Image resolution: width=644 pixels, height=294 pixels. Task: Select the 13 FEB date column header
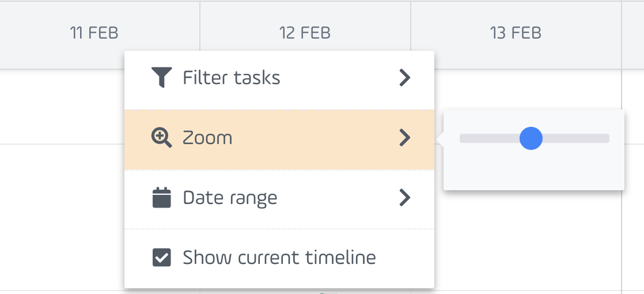click(x=516, y=33)
